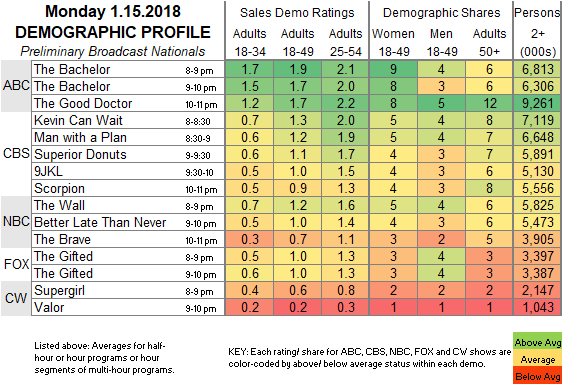Click the CBS network label

point(16,153)
